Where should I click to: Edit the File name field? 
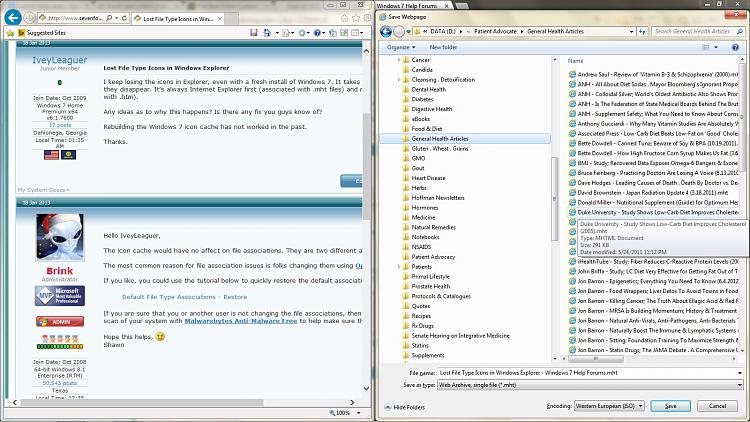[x=590, y=373]
